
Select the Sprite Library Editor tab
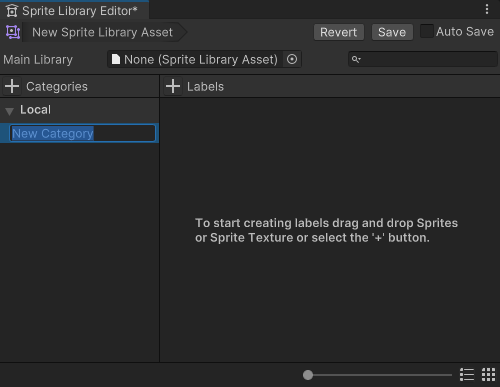coord(74,11)
